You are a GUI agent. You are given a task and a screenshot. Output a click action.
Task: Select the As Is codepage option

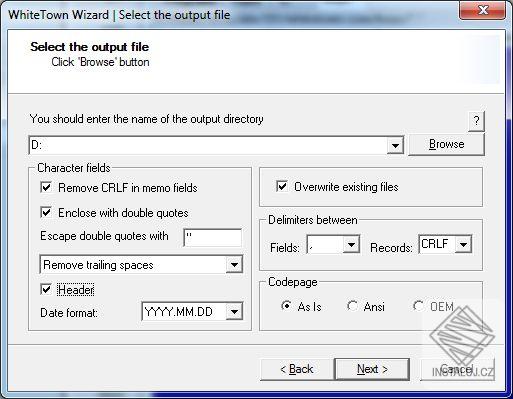tap(286, 306)
